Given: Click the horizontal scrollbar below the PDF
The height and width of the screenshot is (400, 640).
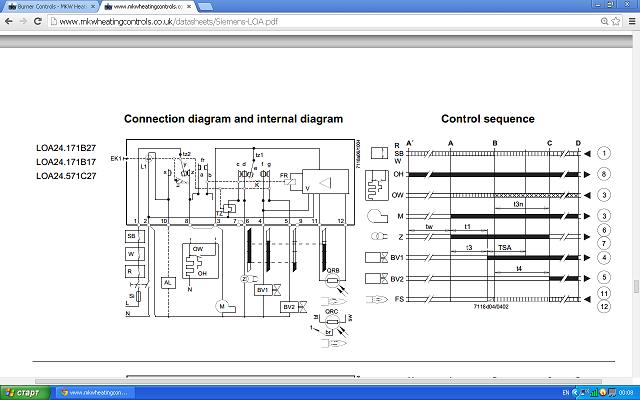Looking at the screenshot, I should click(x=300, y=377).
